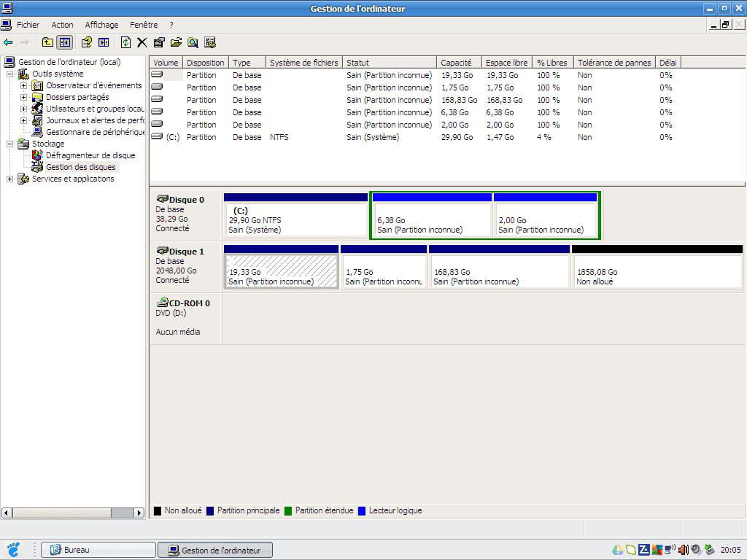
Task: Sort the volume list by Capacité column
Action: coord(458,63)
